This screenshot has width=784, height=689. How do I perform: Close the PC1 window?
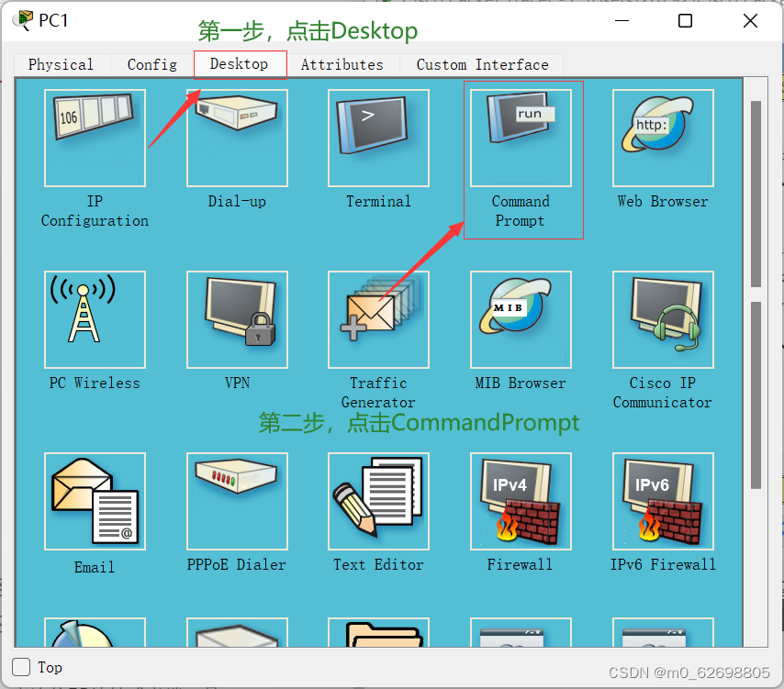(x=751, y=21)
